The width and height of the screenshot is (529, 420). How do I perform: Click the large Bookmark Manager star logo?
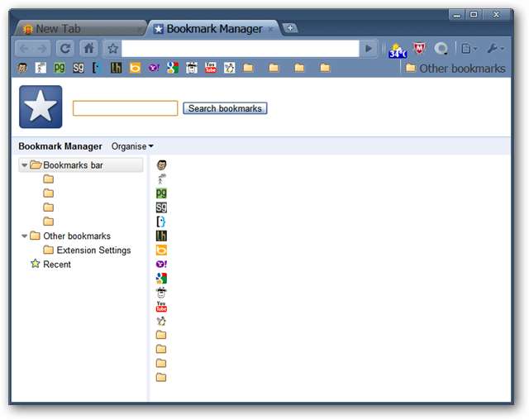tap(41, 107)
